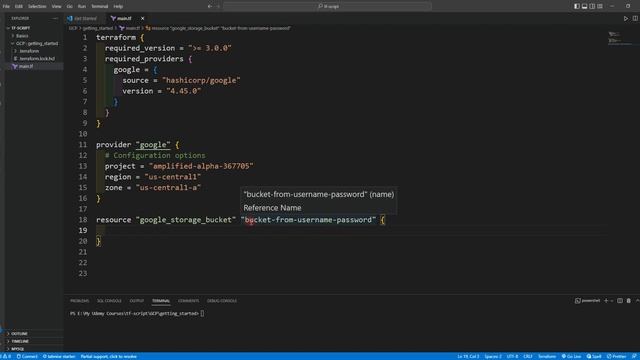Screen dimensions: 640x360
Task: Switch to the Output panel tab
Action: (x=137, y=301)
